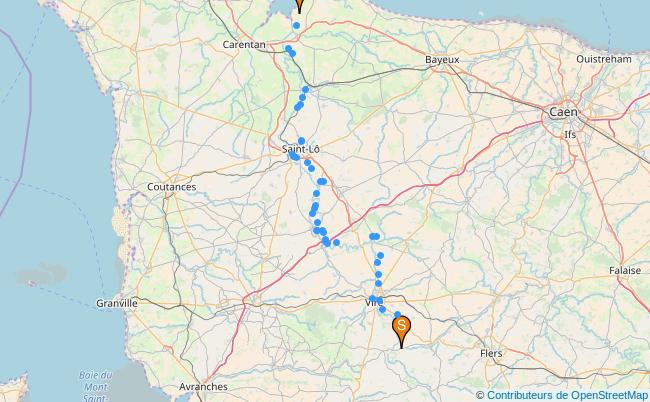The image size is (650, 402).
Task: Click the Falaise town label
Action: coord(625,271)
